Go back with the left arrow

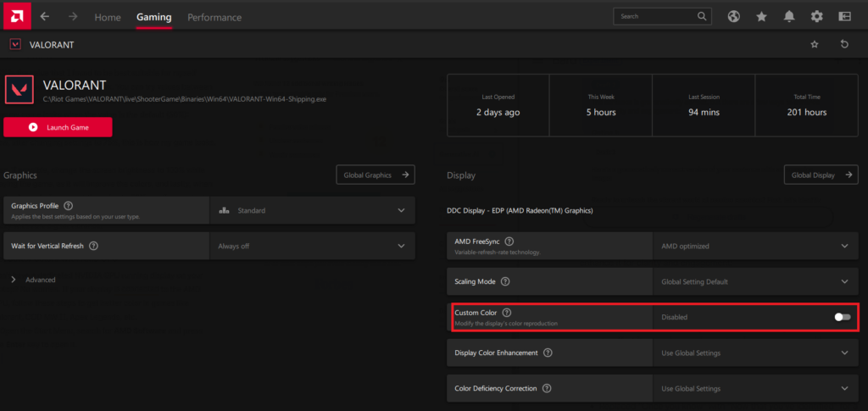coord(45,17)
